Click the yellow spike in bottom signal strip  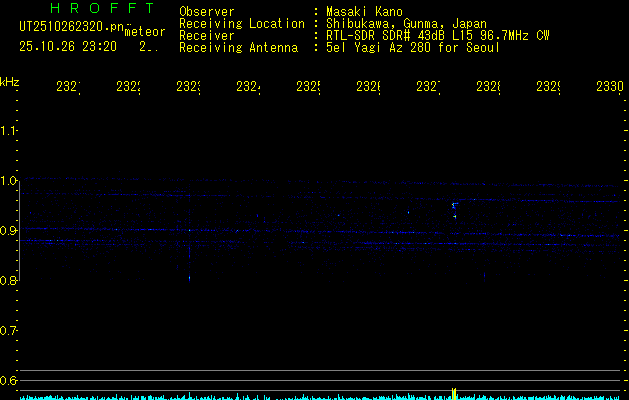click(454, 393)
